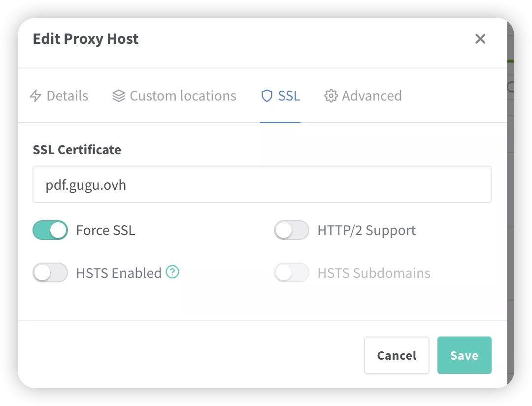Click the HSTS Enabled text label
The width and height of the screenshot is (532, 406).
[119, 273]
